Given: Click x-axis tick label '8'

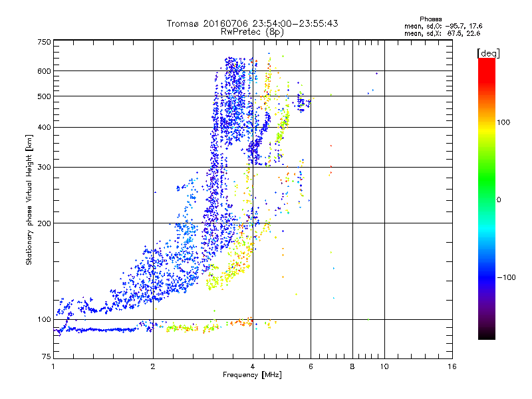Looking at the screenshot, I should pyautogui.click(x=352, y=366).
